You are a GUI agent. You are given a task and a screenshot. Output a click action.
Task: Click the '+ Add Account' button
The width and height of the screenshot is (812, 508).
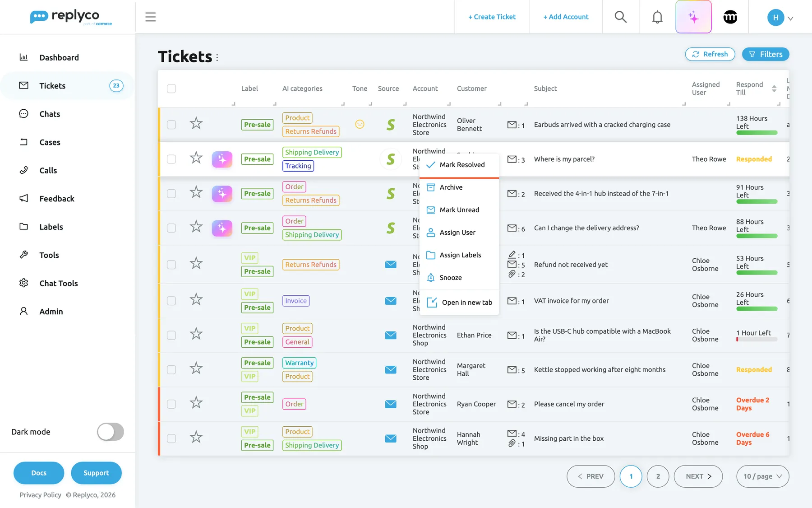566,17
